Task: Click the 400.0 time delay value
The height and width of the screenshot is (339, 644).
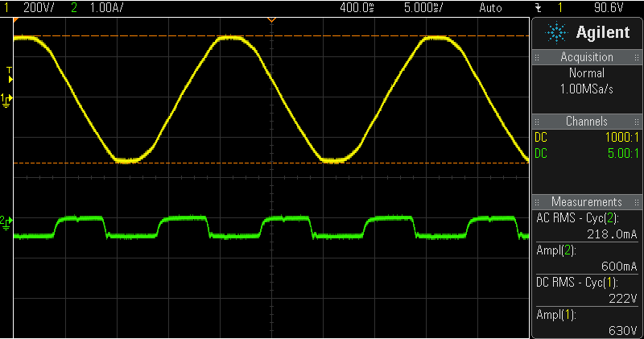Action: click(x=356, y=6)
